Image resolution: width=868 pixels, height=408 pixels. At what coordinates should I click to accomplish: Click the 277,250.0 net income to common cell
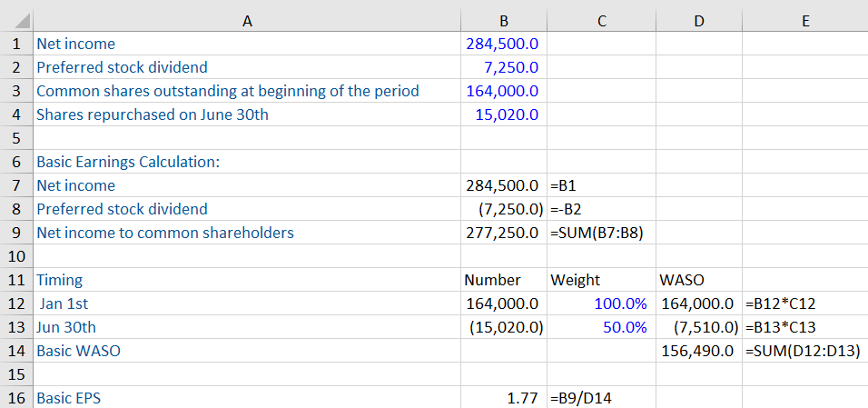[502, 233]
